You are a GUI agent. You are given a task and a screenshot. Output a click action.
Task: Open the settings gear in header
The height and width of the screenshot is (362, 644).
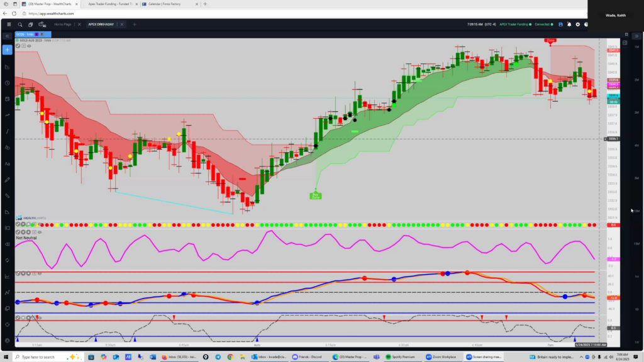click(x=578, y=25)
